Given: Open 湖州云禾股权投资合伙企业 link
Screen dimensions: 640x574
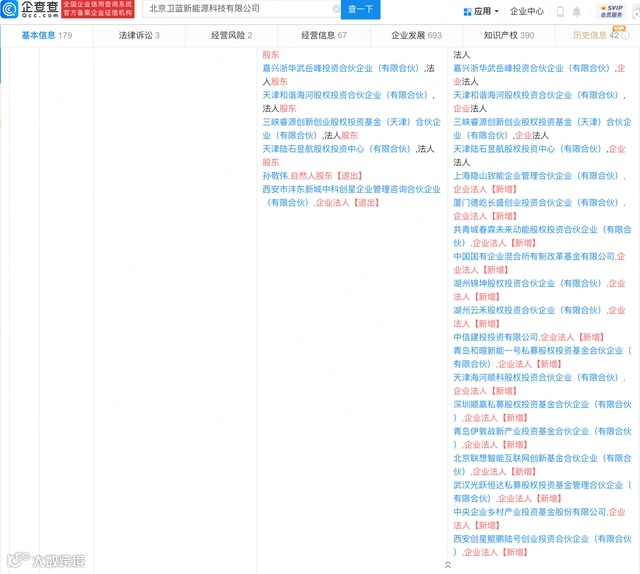Looking at the screenshot, I should pyautogui.click(x=529, y=310).
